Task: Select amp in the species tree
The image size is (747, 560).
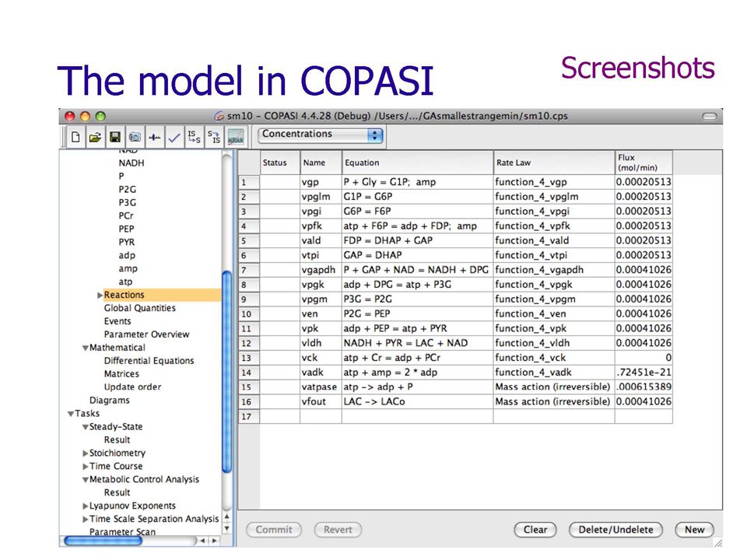Action: [128, 268]
